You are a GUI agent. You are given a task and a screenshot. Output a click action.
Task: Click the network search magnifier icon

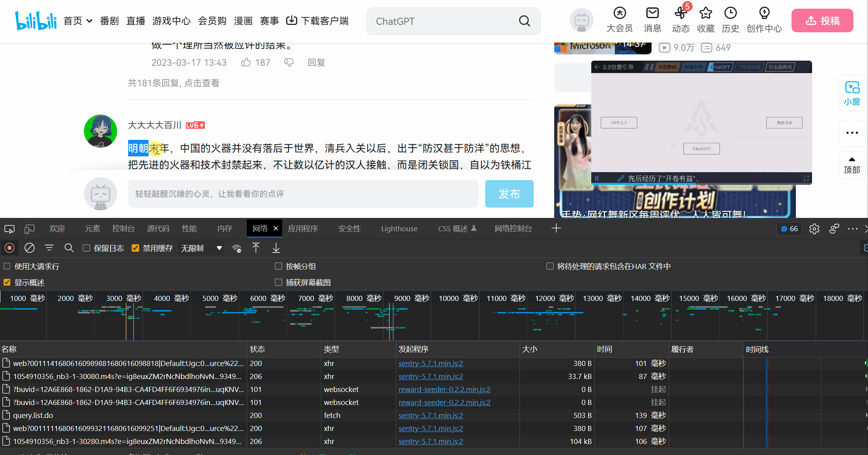(x=69, y=248)
